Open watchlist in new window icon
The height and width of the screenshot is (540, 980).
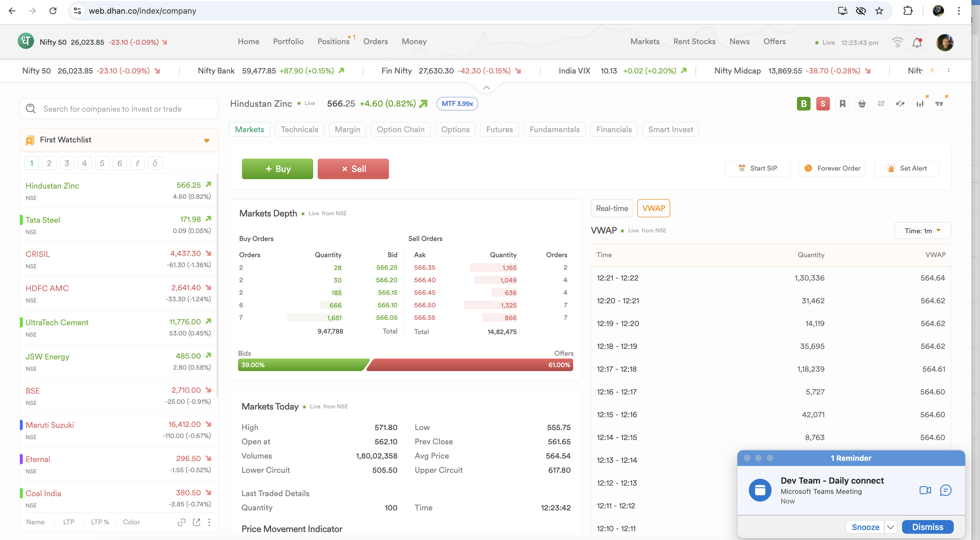click(x=196, y=522)
